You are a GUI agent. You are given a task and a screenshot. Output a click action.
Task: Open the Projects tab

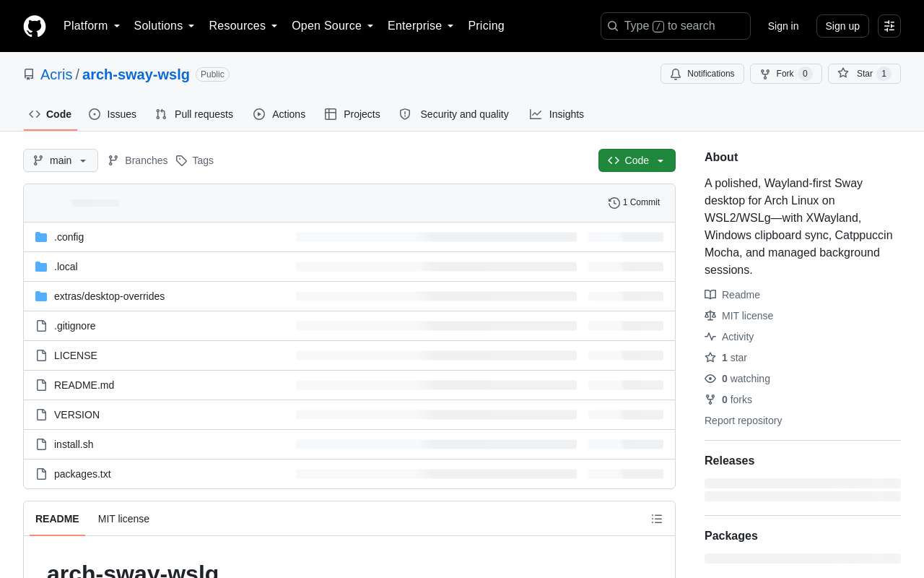coord(352,114)
